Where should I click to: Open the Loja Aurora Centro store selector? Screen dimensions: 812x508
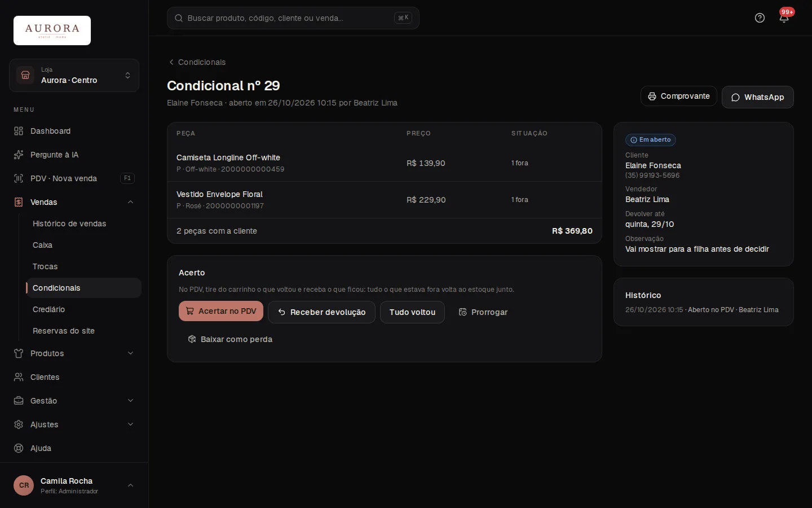pos(74,76)
